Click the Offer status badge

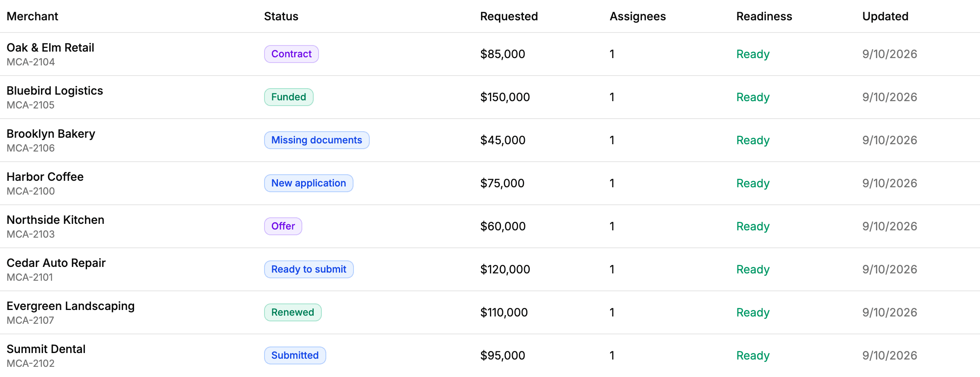283,226
